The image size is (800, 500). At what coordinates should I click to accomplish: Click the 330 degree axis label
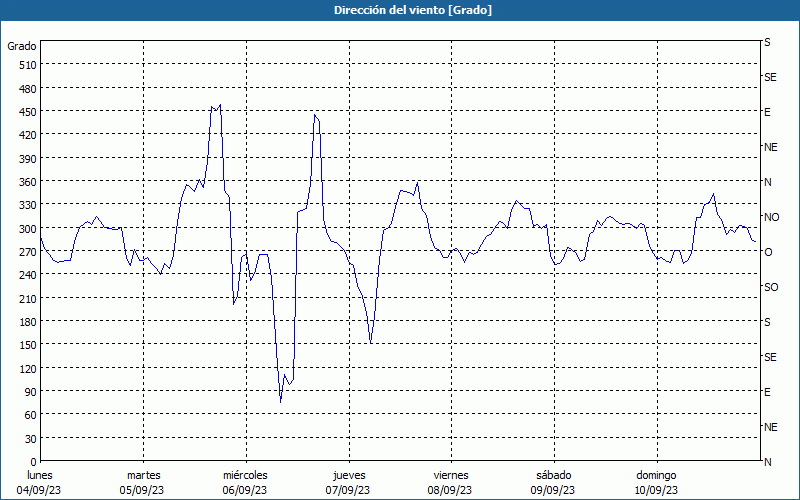pyautogui.click(x=28, y=205)
